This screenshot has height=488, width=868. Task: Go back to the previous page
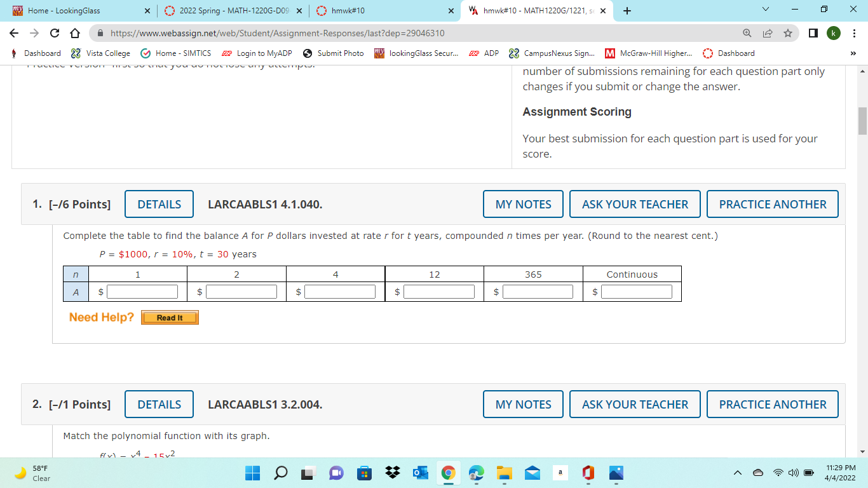(15, 33)
